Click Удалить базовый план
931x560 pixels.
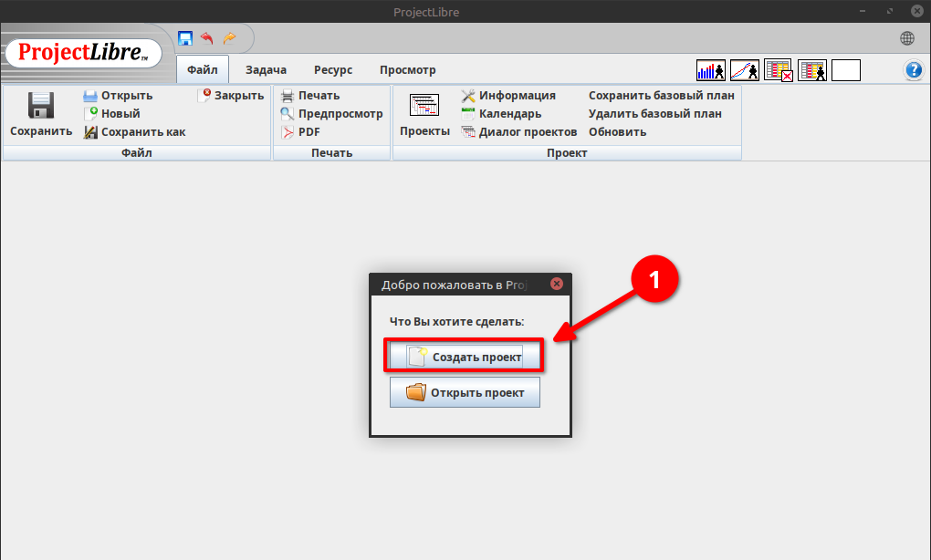point(655,113)
